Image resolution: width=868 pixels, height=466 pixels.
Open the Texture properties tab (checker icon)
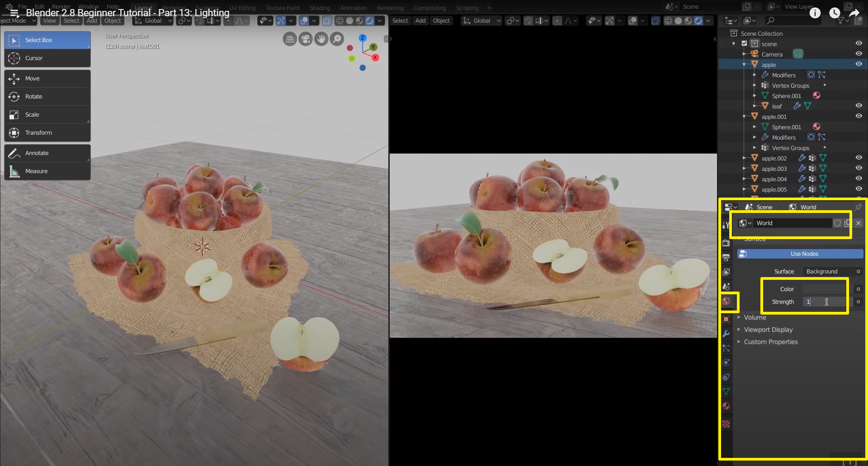pos(726,424)
